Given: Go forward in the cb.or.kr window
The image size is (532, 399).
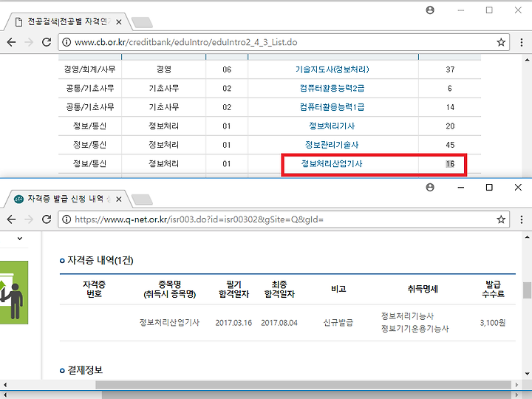Looking at the screenshot, I should pos(29,42).
